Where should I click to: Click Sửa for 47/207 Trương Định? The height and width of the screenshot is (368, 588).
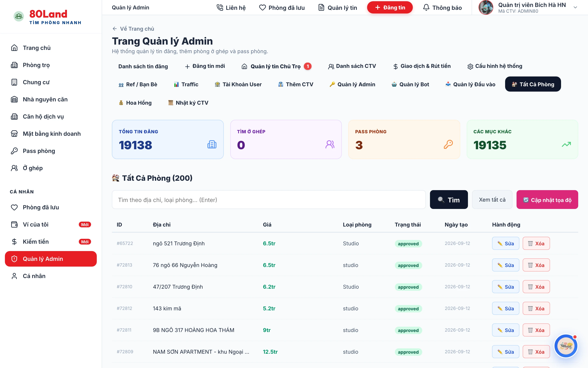pyautogui.click(x=506, y=287)
